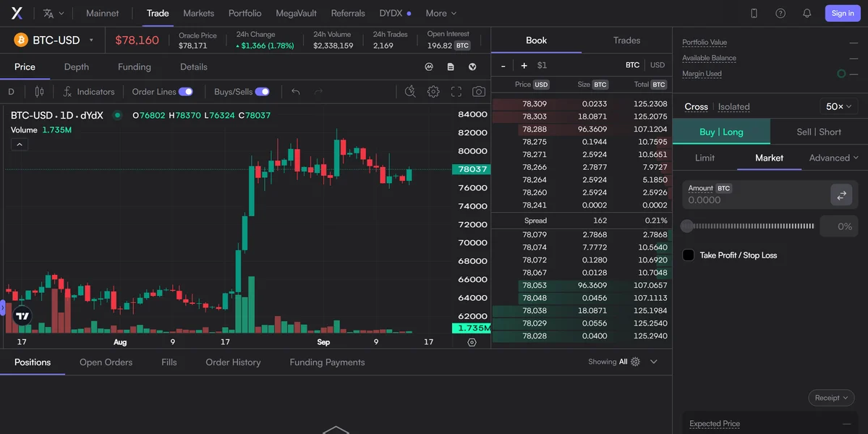Screen dimensions: 868x434
Task: Swap amount denomination with arrows icon
Action: pos(841,195)
